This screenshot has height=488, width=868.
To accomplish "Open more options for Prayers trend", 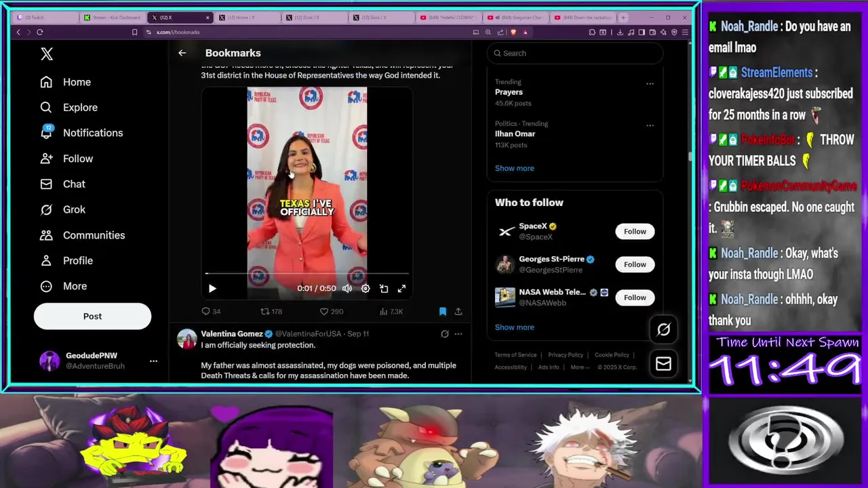I will 650,83.
